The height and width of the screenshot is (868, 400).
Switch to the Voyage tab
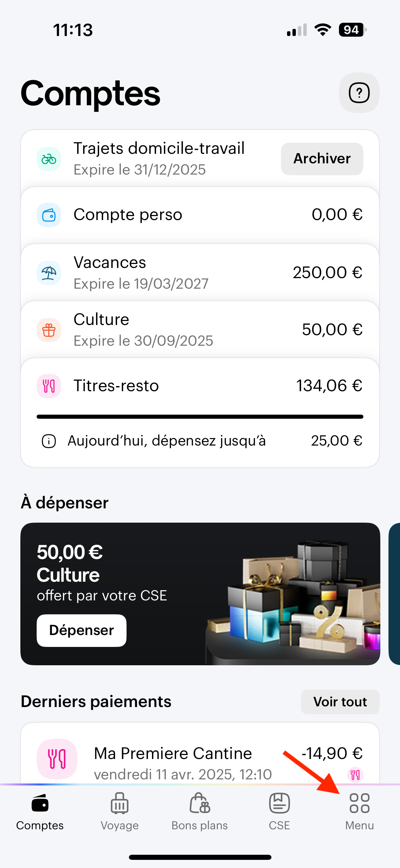tap(119, 810)
